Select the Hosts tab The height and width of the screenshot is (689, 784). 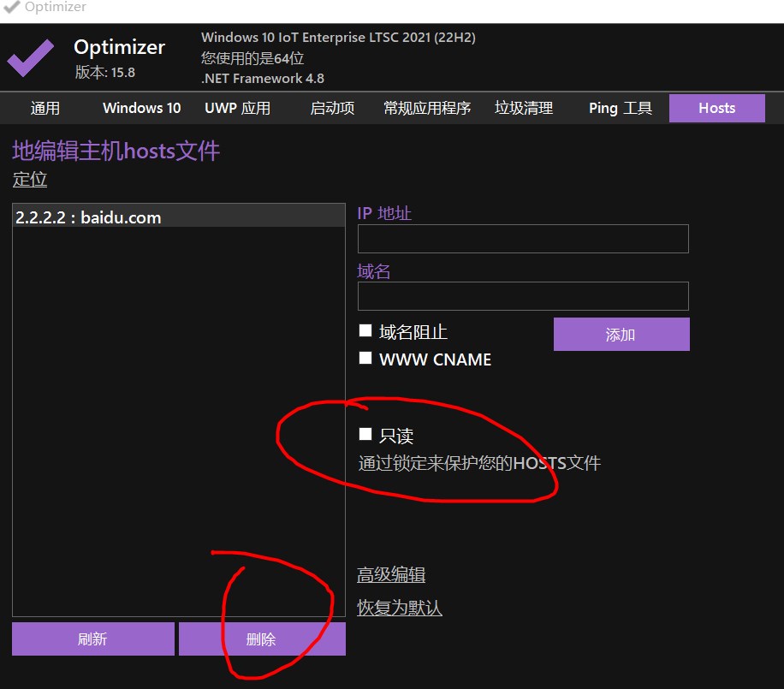pyautogui.click(x=717, y=108)
